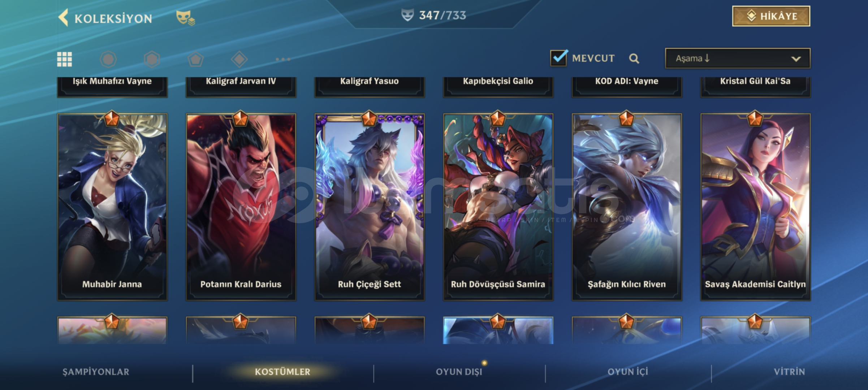The height and width of the screenshot is (390, 868).
Task: Select Savaş Akademisi Caitlyn skin card
Action: click(x=755, y=207)
